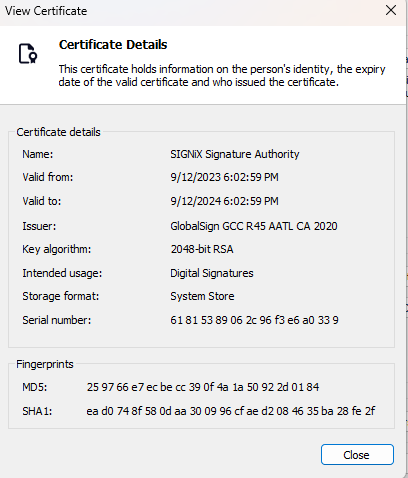408x478 pixels.
Task: Click the Close button
Action: tap(357, 454)
